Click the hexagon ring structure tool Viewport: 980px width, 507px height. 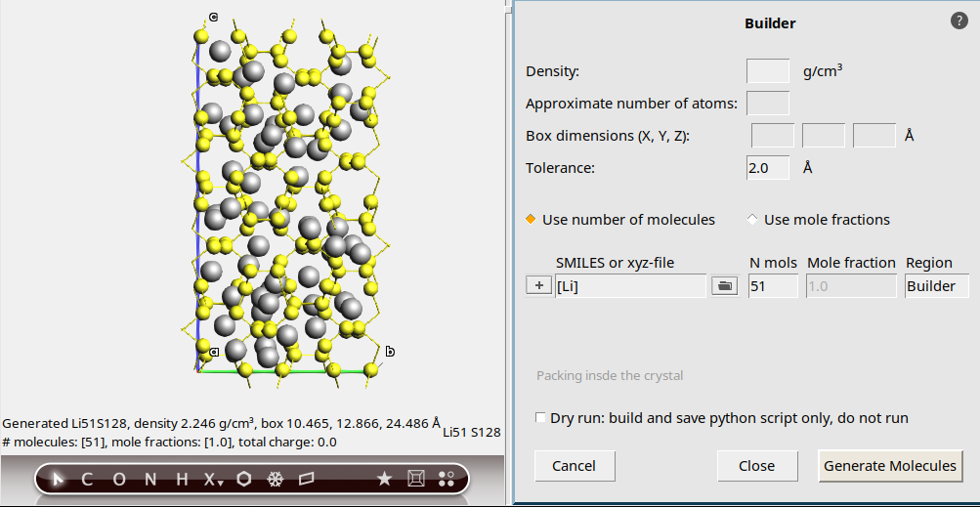[x=243, y=479]
